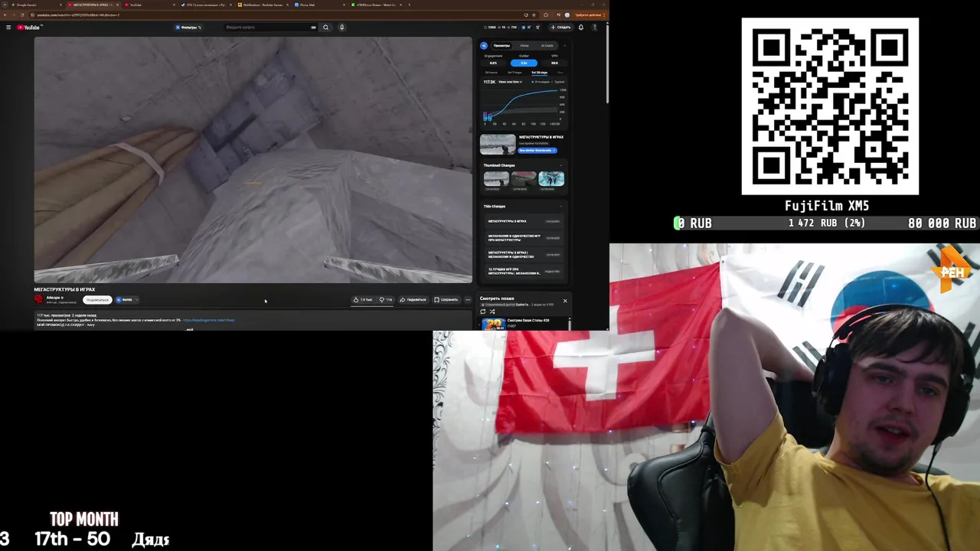Switch to the Notifications Rockstar Games tab

(263, 5)
